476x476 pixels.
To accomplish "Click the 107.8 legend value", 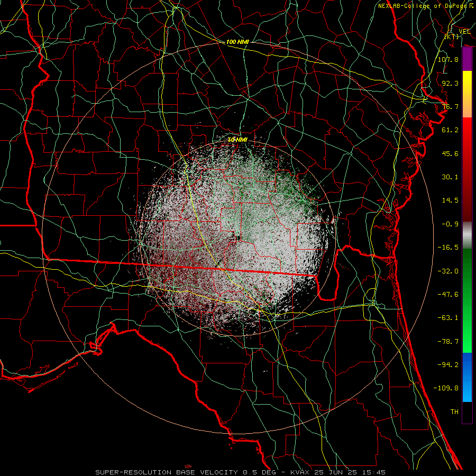I will click(448, 59).
